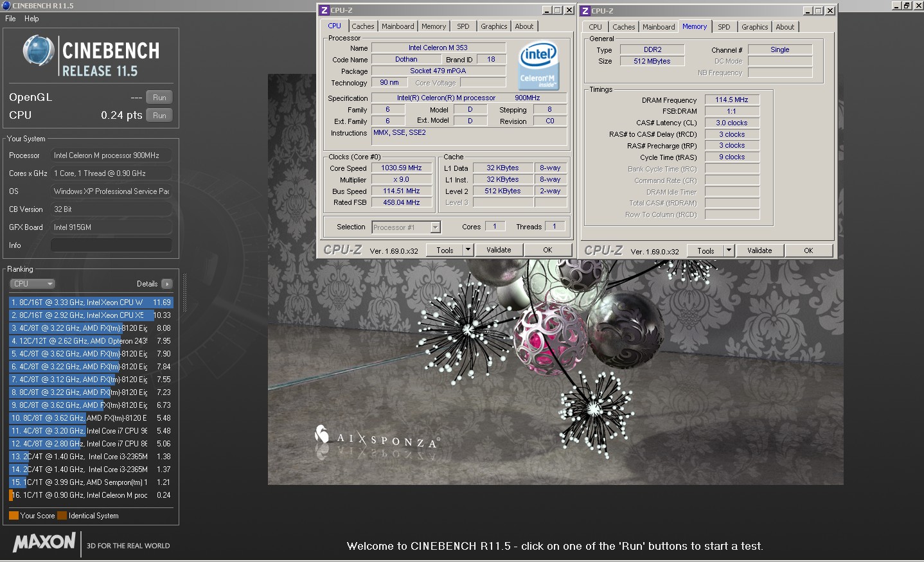Click the Details arrow button in Ranking
Screen dimensions: 924x562
(166, 284)
